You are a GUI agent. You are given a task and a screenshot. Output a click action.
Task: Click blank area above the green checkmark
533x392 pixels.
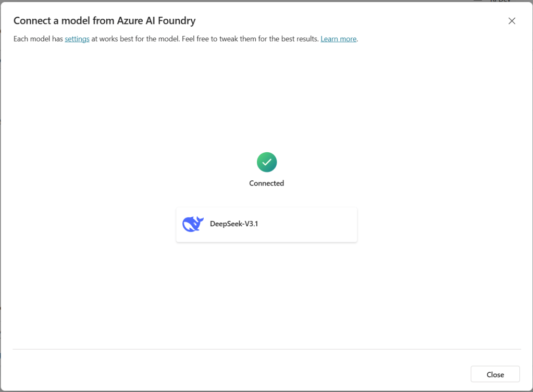(266, 104)
